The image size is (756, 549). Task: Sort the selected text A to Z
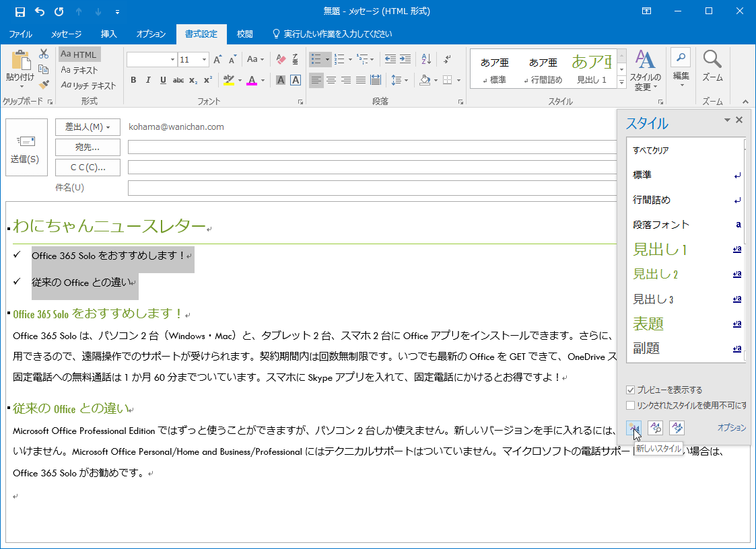426,59
